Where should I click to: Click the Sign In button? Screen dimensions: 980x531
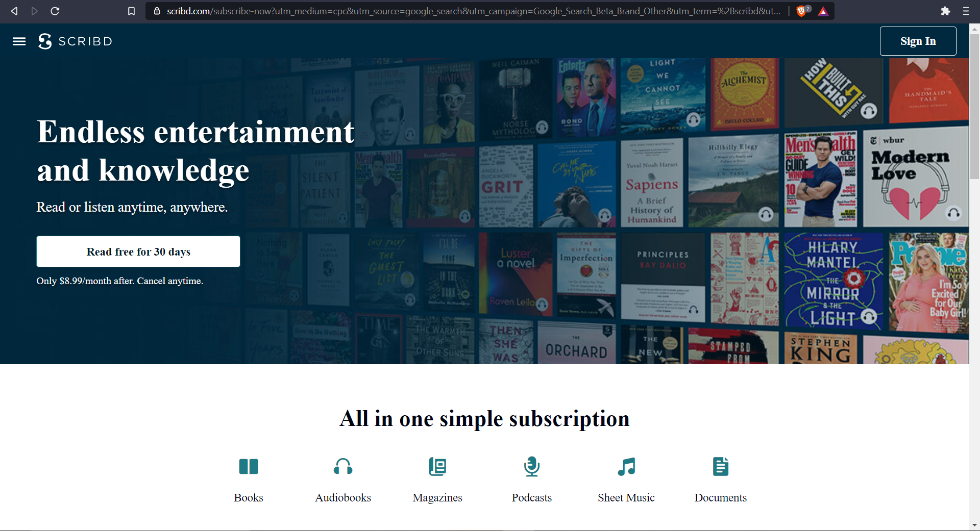point(918,41)
